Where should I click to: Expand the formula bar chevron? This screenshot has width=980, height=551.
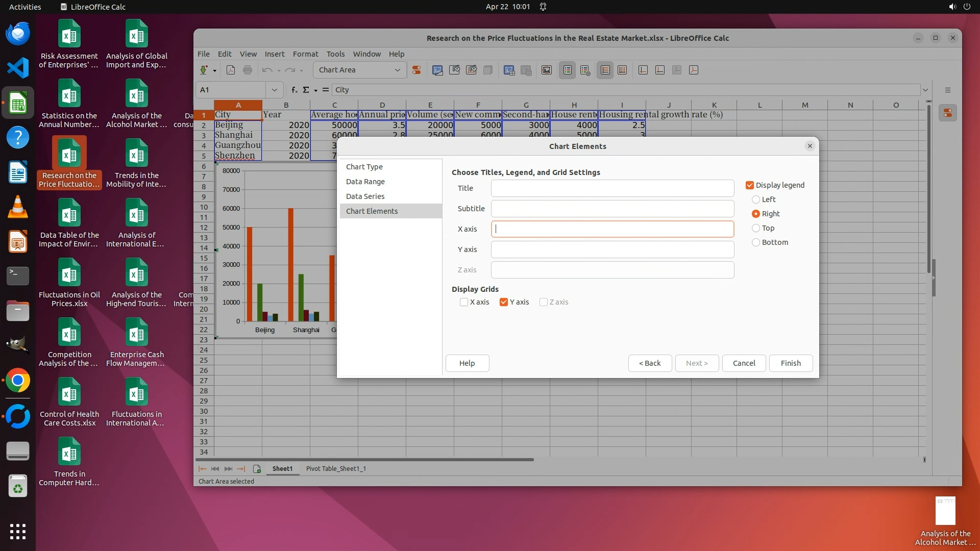click(x=925, y=90)
